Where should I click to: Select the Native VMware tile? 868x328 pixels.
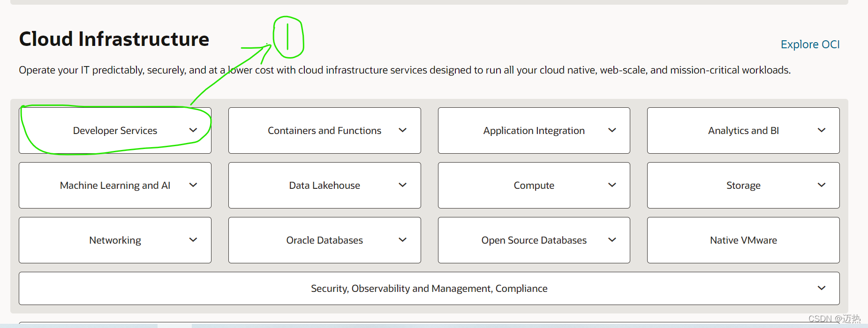pyautogui.click(x=743, y=240)
